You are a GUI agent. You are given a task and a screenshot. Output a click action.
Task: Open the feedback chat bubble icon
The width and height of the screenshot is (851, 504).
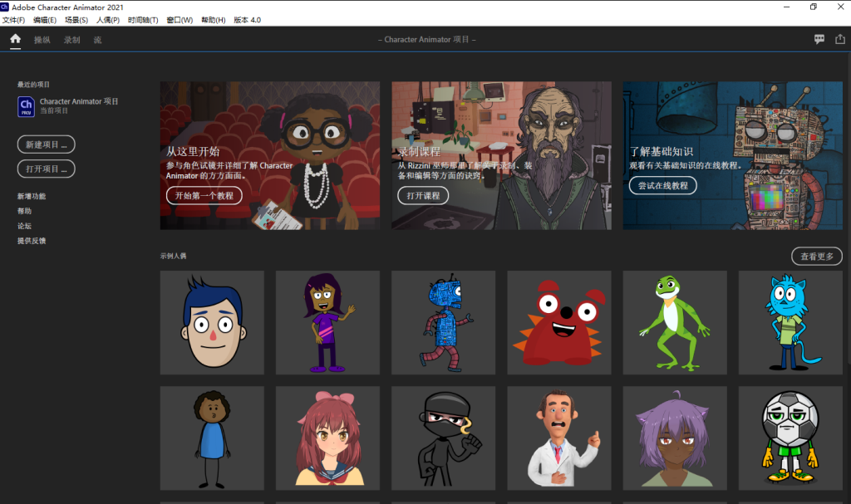coord(819,39)
